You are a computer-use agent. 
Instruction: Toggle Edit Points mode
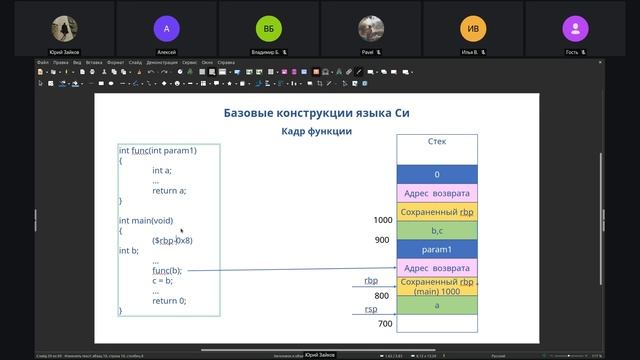344,83
